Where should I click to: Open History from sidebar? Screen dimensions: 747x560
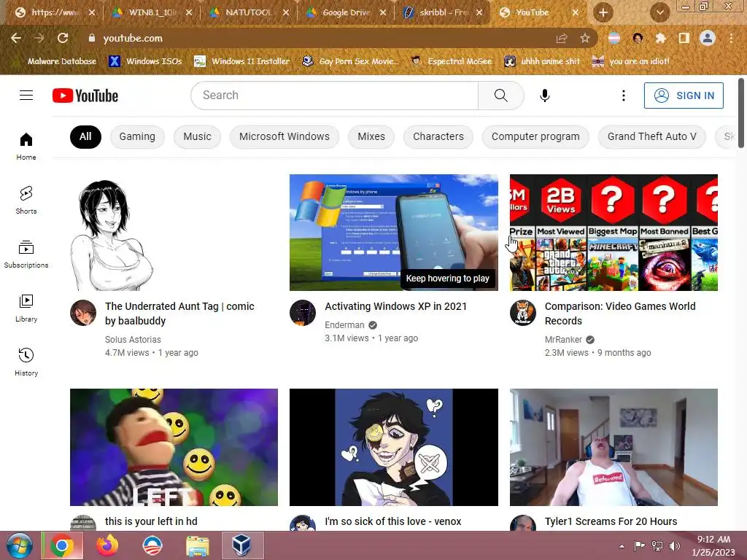(x=26, y=362)
